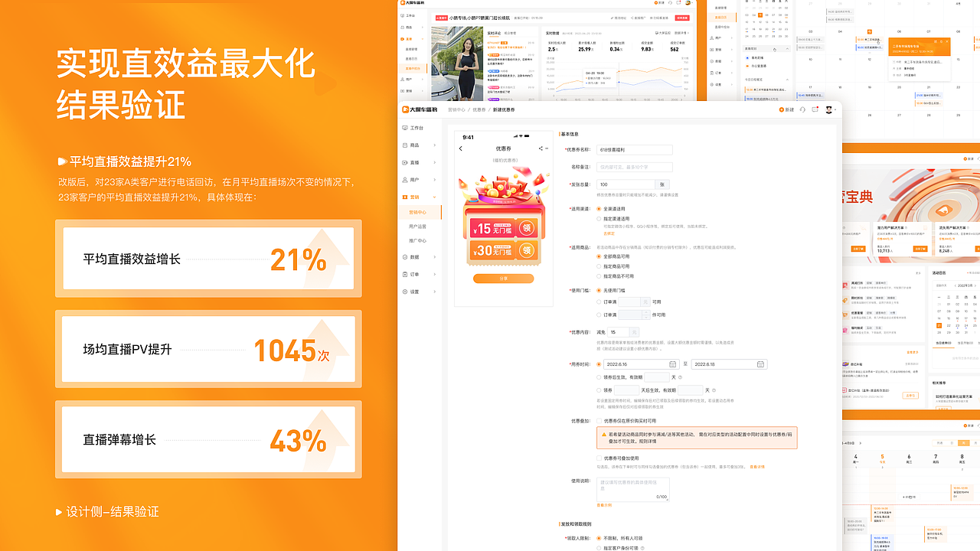
Task: Select 领券后生效 validity radio option
Action: (x=599, y=377)
